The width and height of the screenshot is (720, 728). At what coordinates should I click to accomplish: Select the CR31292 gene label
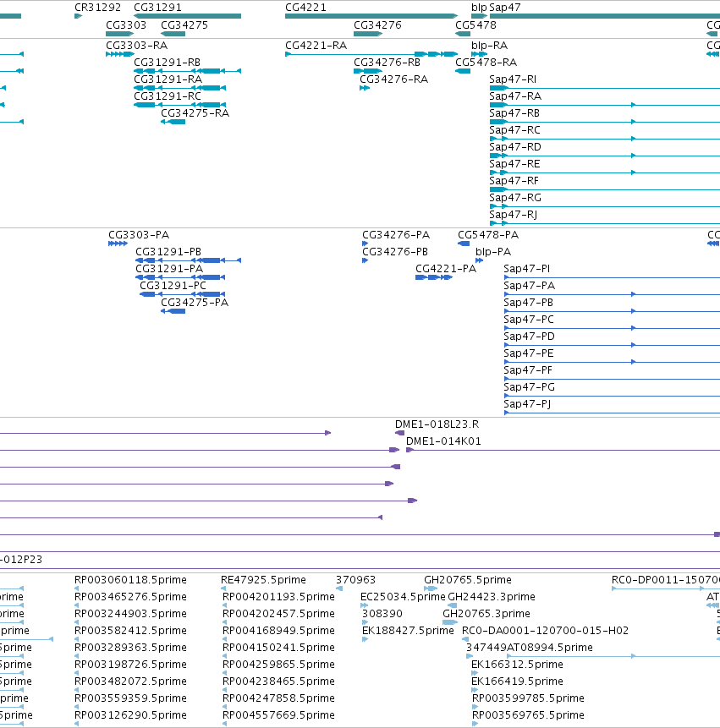(x=97, y=8)
